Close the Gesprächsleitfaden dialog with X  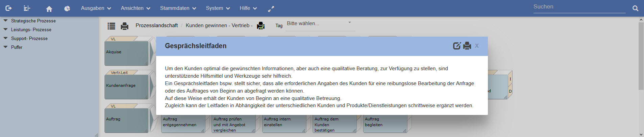[x=477, y=46]
